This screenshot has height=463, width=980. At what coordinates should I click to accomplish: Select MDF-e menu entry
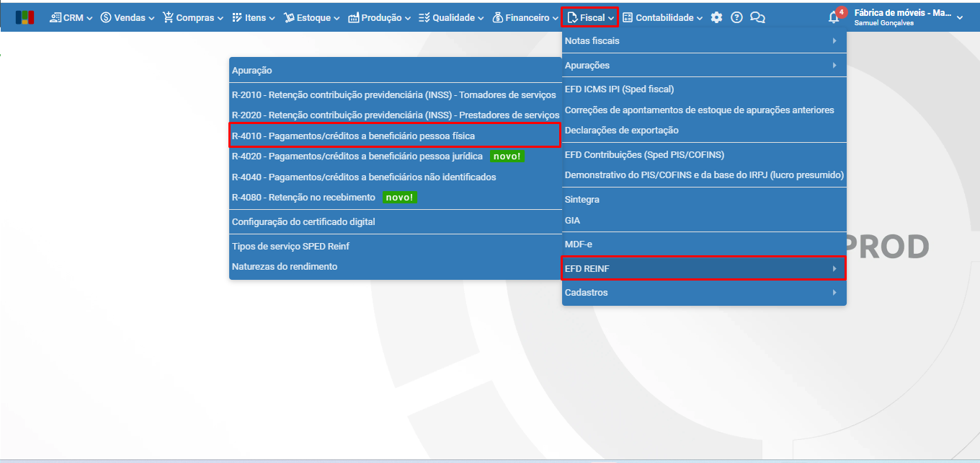point(704,244)
